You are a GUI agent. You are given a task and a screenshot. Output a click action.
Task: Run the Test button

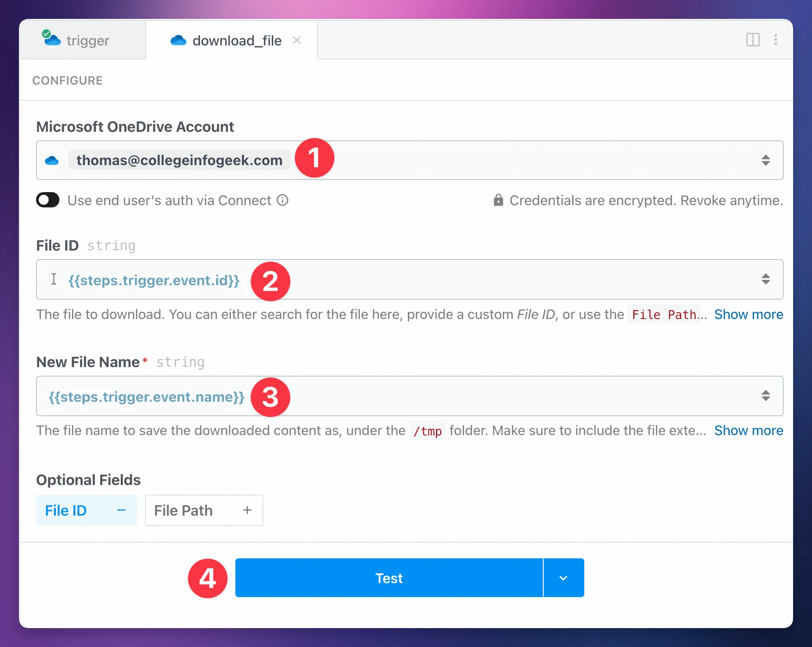point(389,578)
